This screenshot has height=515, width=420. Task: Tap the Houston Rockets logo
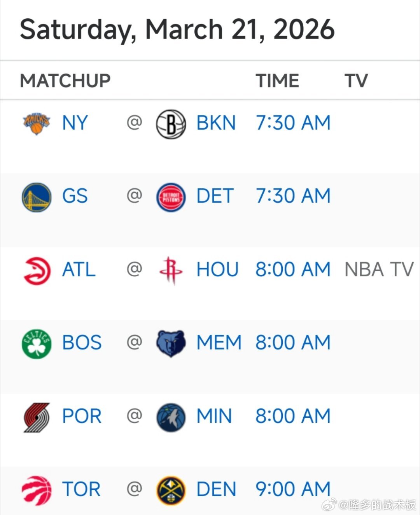(x=171, y=270)
